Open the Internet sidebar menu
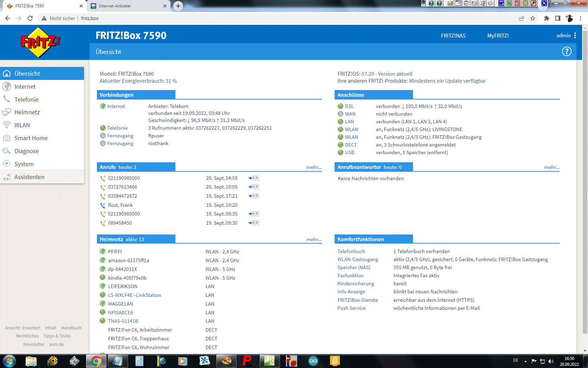The width and height of the screenshot is (588, 368). coord(42,87)
